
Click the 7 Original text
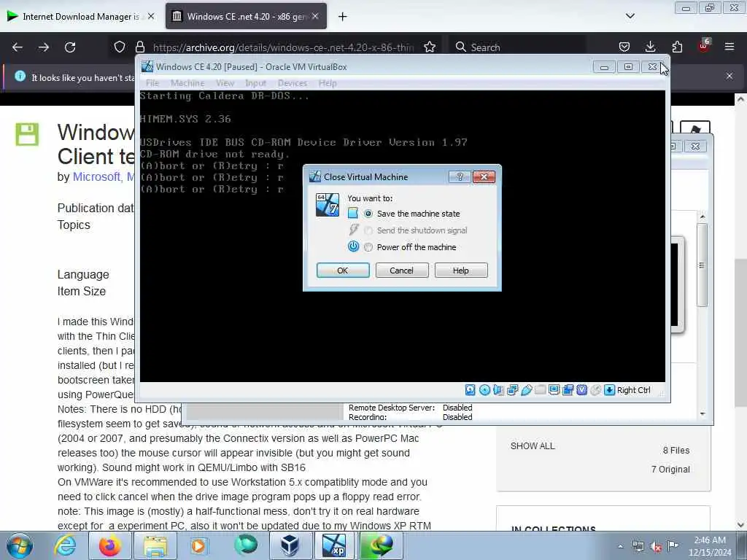[x=670, y=470]
